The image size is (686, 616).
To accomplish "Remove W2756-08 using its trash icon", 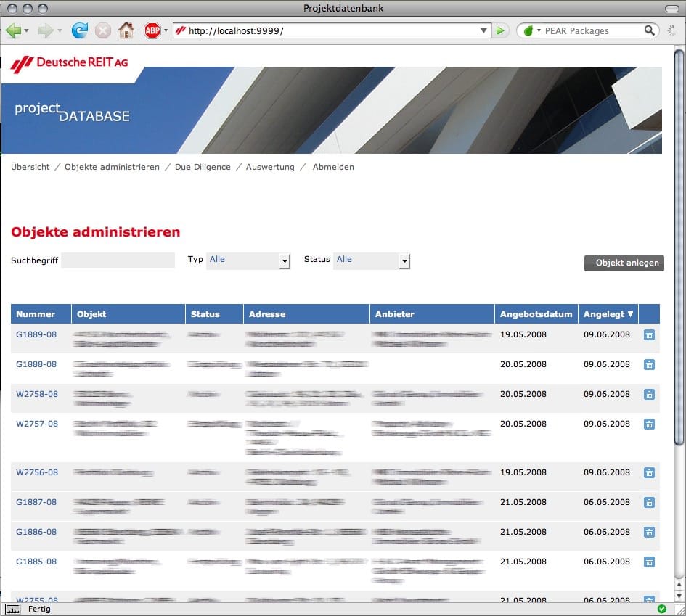I will pyautogui.click(x=649, y=472).
